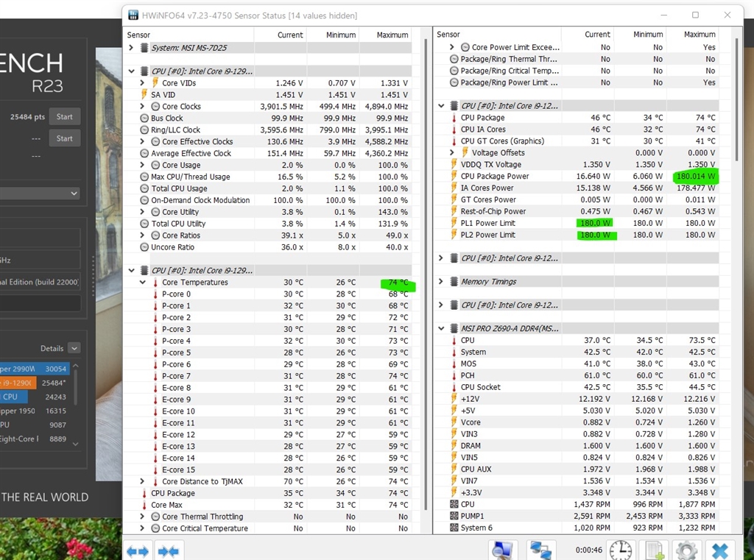Select the P-core 7 temperature row

point(267,376)
